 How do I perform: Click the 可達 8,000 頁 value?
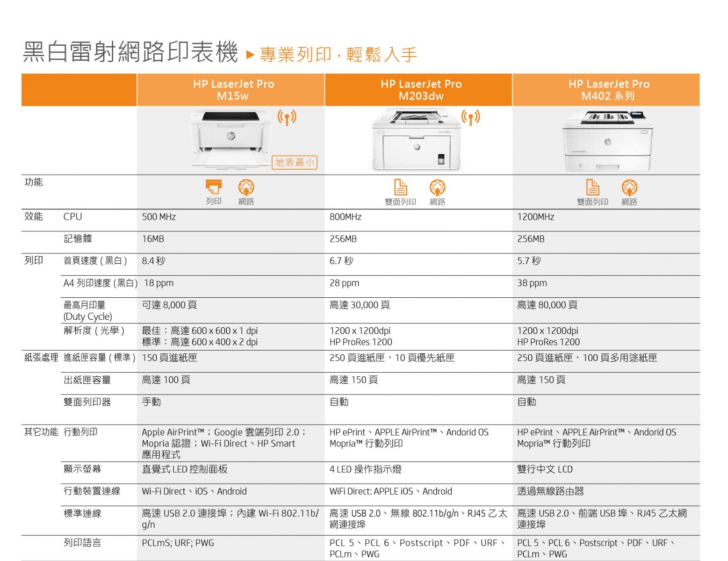click(169, 305)
